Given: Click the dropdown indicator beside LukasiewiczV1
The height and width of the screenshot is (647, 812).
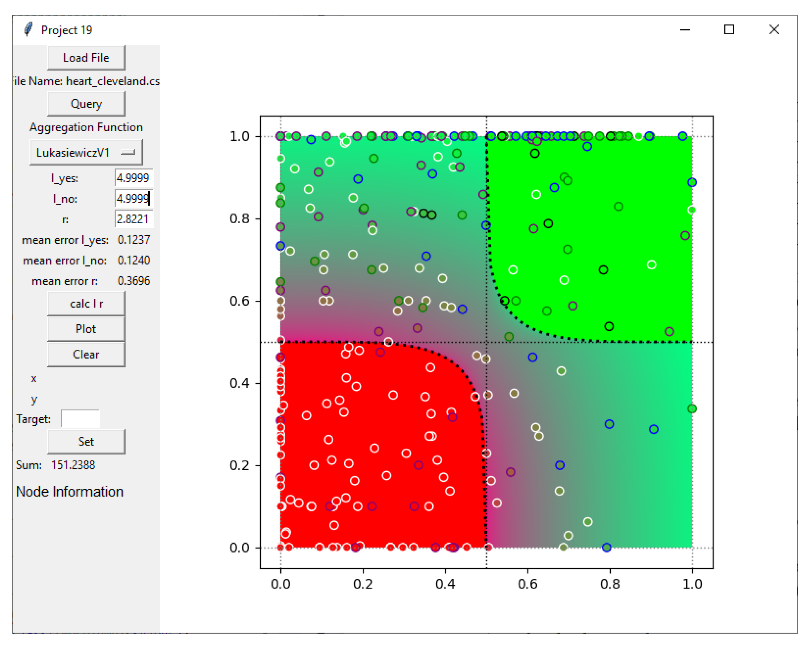Looking at the screenshot, I should pyautogui.click(x=128, y=152).
